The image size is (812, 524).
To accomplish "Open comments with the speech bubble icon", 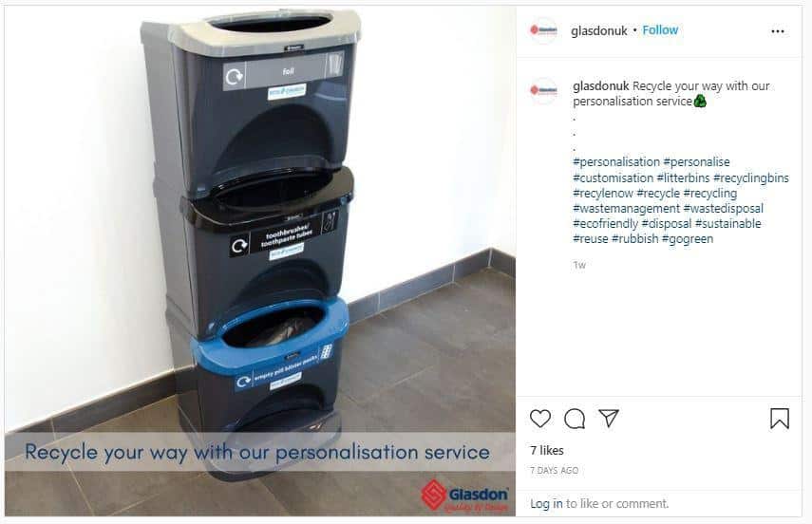I will pyautogui.click(x=575, y=419).
